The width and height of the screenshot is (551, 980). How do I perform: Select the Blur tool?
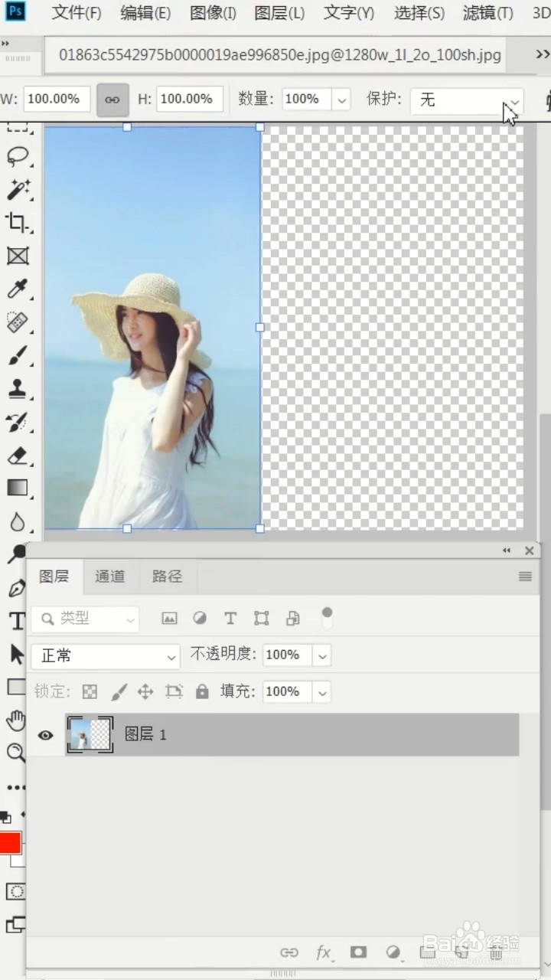pos(17,522)
